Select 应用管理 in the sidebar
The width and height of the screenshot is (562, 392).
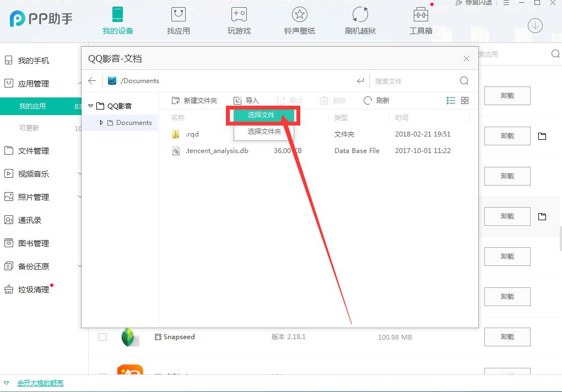pyautogui.click(x=33, y=84)
